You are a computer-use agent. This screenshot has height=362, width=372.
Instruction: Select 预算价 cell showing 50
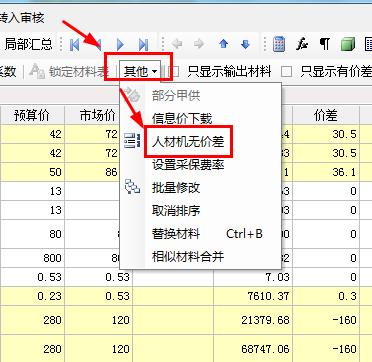pos(32,172)
